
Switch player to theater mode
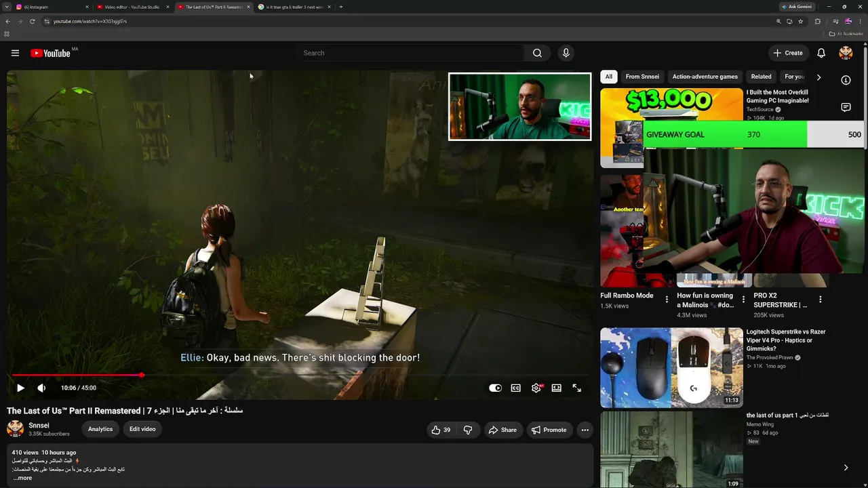[557, 388]
